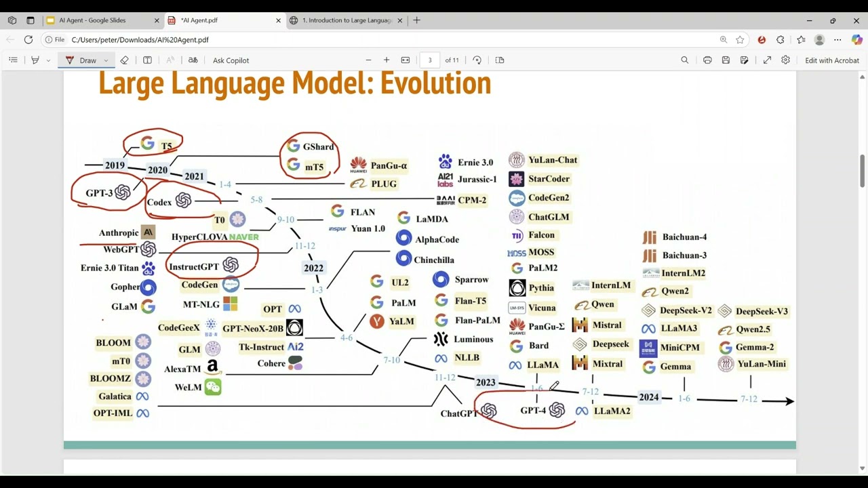This screenshot has height=488, width=868.
Task: Select the Highlight tool
Action: (x=35, y=60)
